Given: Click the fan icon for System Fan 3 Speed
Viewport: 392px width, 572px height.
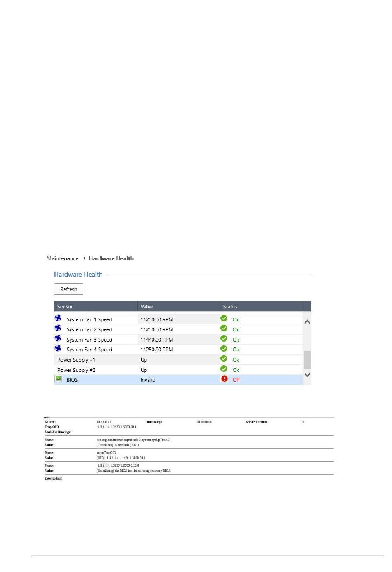Looking at the screenshot, I should coord(58,339).
